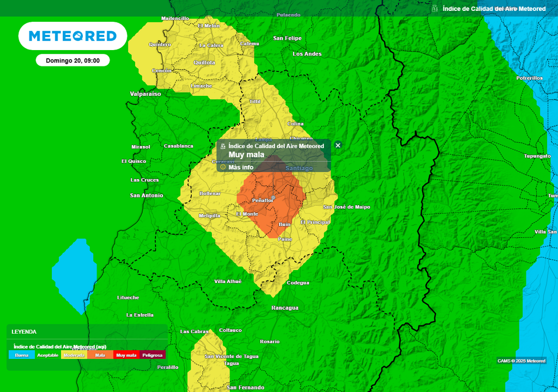This screenshot has width=558, height=392.
Task: Click the CAMS © 2025 Meteored attribution
Action: [521, 361]
